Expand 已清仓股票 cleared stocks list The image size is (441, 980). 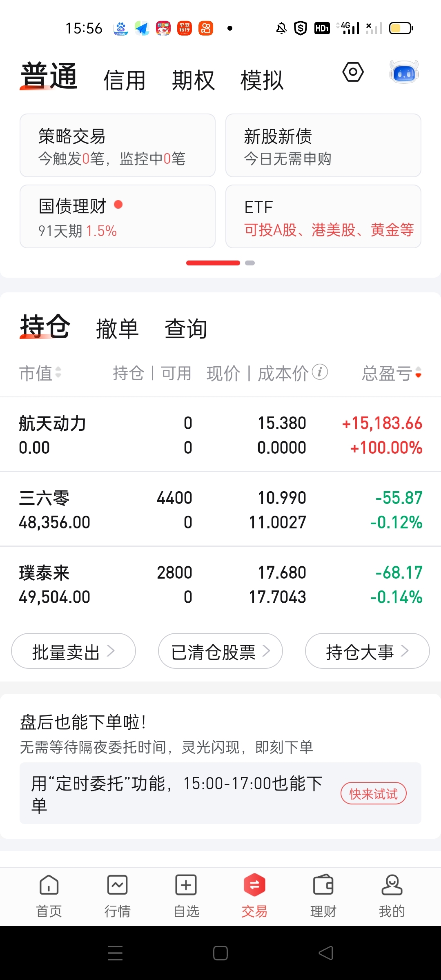[x=220, y=651]
